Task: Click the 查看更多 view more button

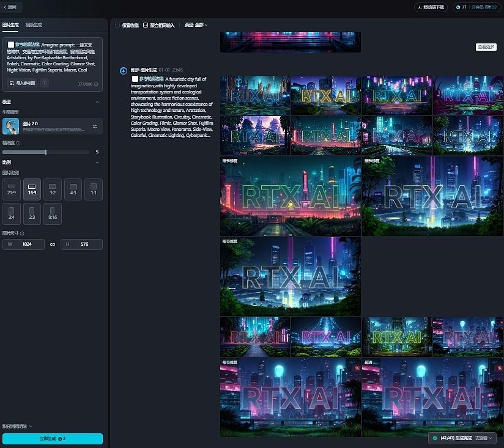Action: pos(486,47)
